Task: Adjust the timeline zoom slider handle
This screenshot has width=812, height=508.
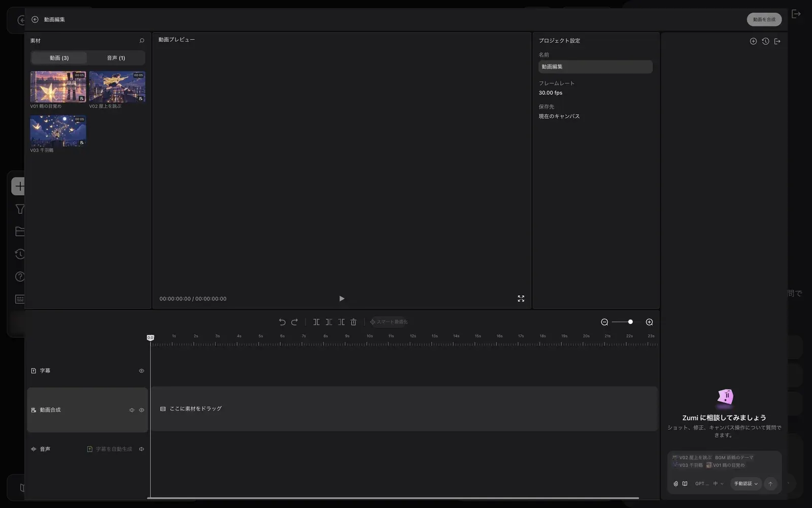Action: (630, 322)
